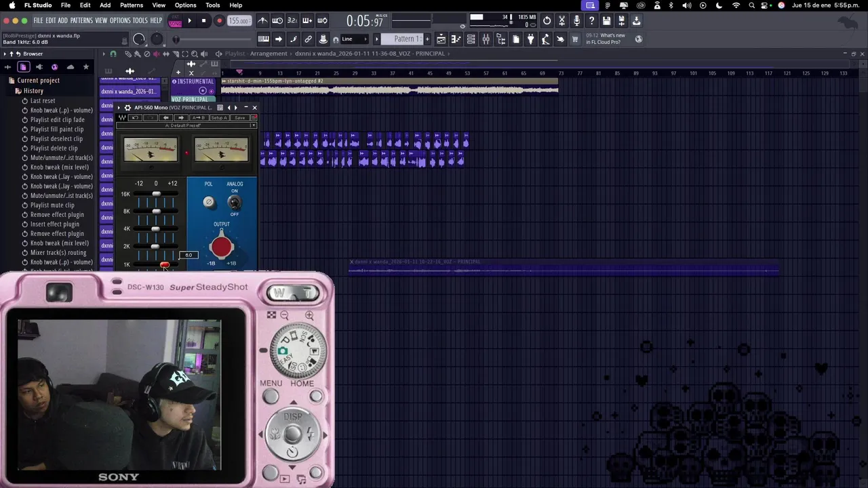Click the 16K band slider handle
This screenshot has height=488, width=868.
tap(156, 195)
